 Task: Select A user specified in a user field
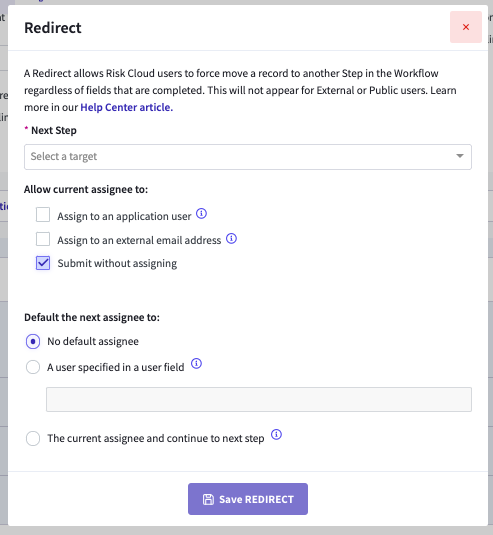click(x=33, y=367)
